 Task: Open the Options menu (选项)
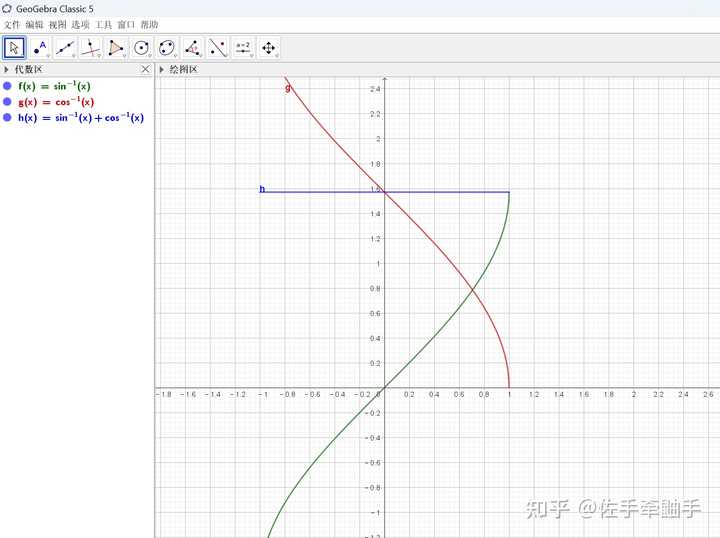point(80,25)
